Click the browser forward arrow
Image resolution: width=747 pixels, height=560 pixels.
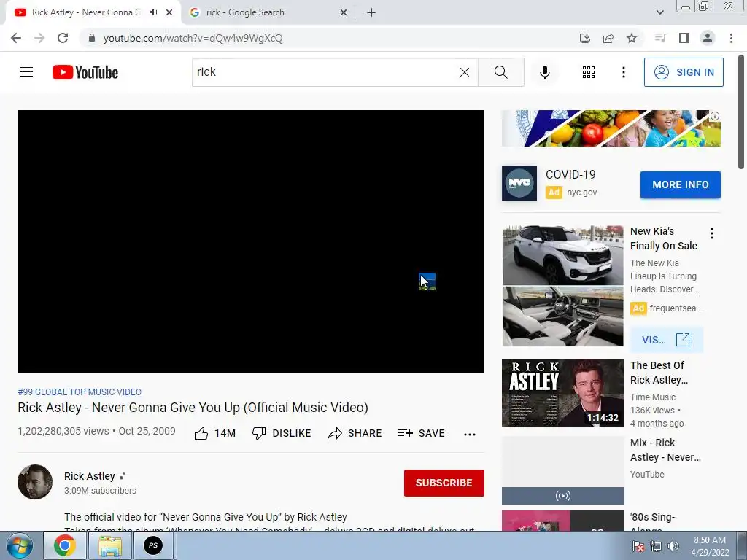tap(39, 38)
